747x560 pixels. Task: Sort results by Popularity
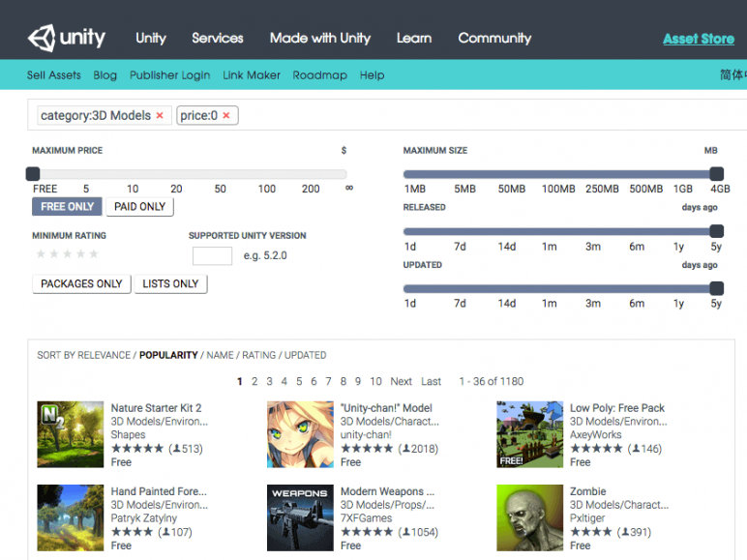click(x=168, y=355)
